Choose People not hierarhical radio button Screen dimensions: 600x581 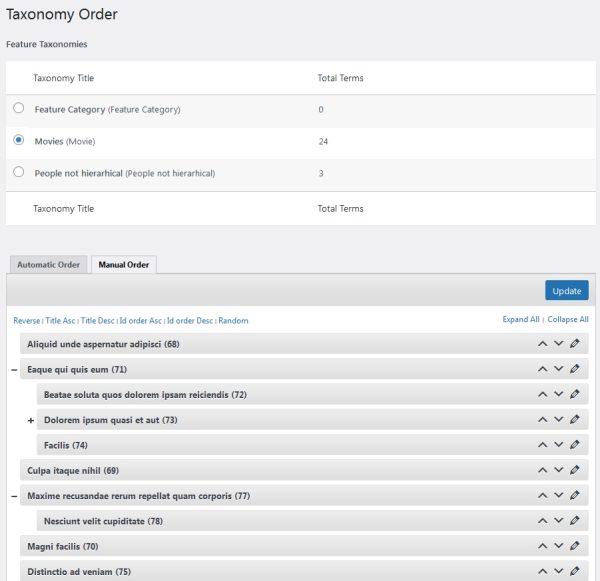point(18,172)
